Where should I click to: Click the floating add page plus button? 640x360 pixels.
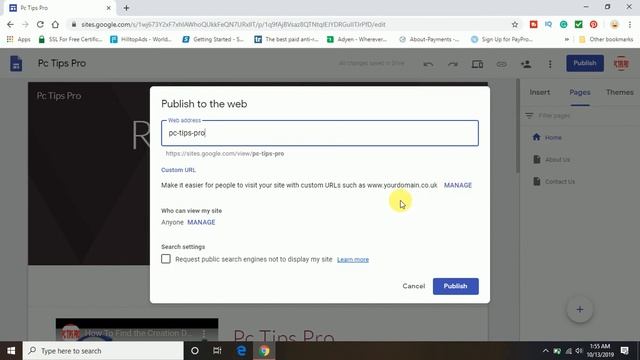point(580,309)
